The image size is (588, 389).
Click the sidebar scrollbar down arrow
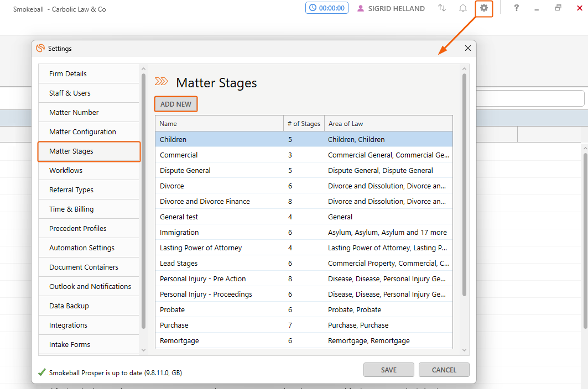[143, 350]
